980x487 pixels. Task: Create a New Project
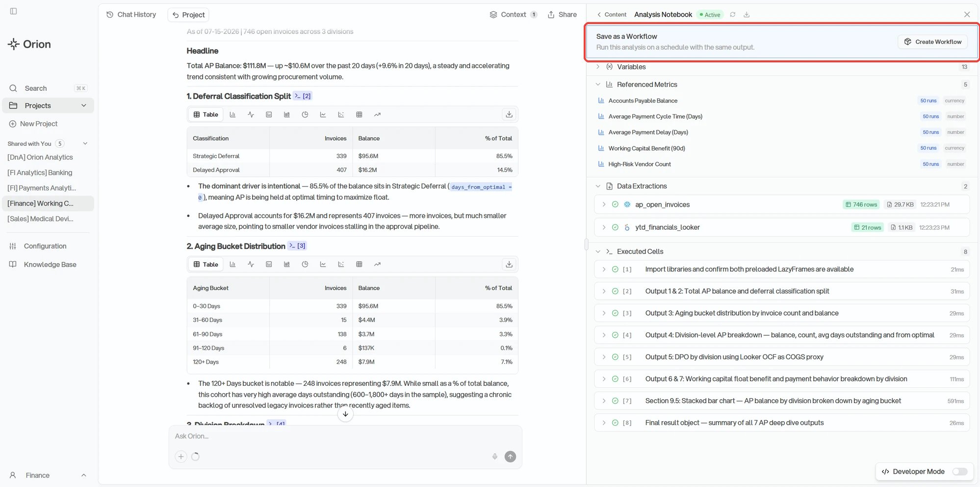(x=33, y=124)
